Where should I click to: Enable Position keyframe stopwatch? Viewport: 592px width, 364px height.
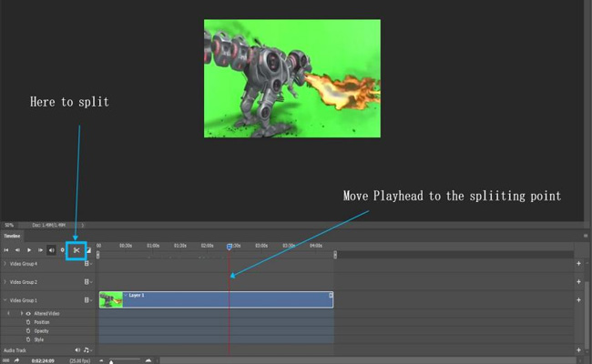point(28,322)
